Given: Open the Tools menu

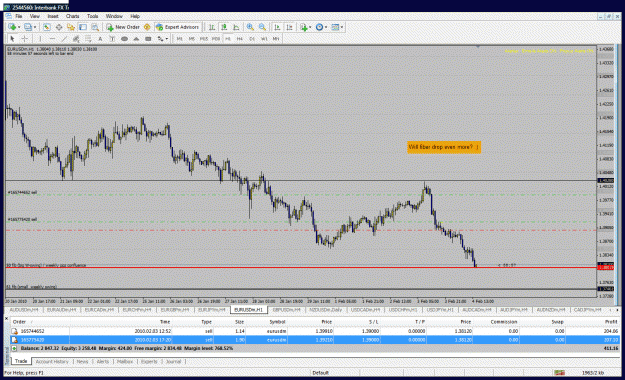Looking at the screenshot, I should pyautogui.click(x=92, y=16).
